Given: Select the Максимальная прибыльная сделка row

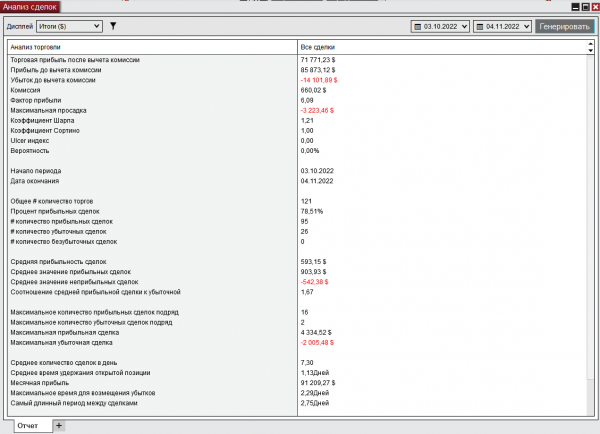Looking at the screenshot, I should tap(65, 333).
